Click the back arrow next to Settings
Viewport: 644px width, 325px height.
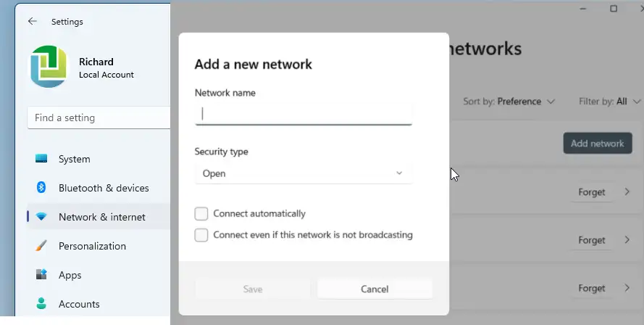click(32, 21)
